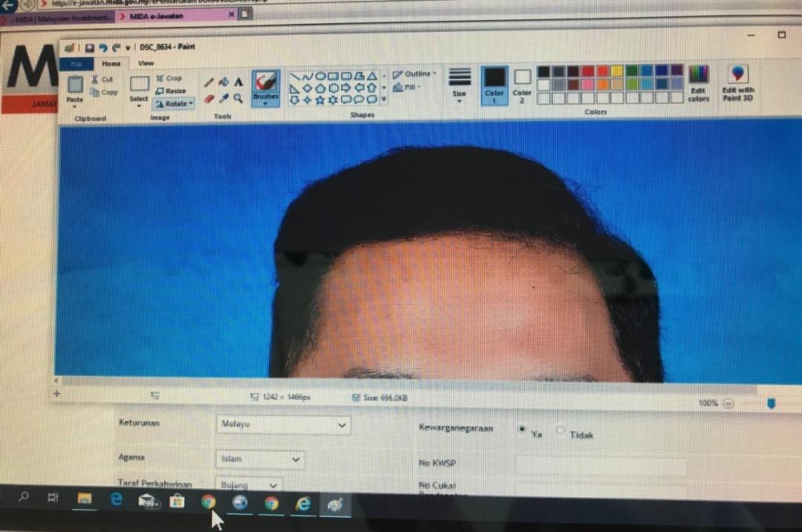Click the Crop button
802x532 pixels.
pos(169,78)
